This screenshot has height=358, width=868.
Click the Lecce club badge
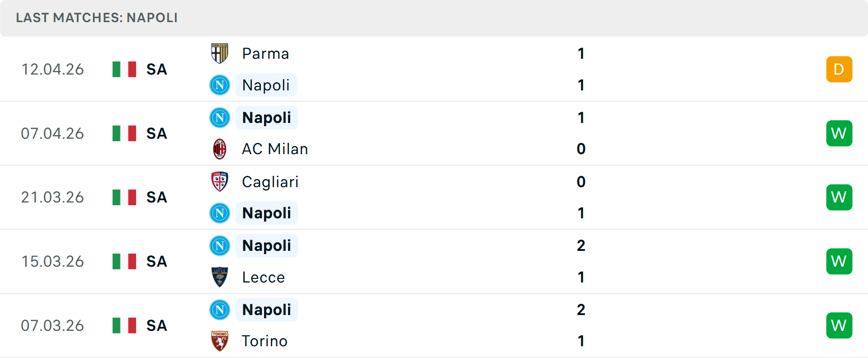click(x=220, y=277)
